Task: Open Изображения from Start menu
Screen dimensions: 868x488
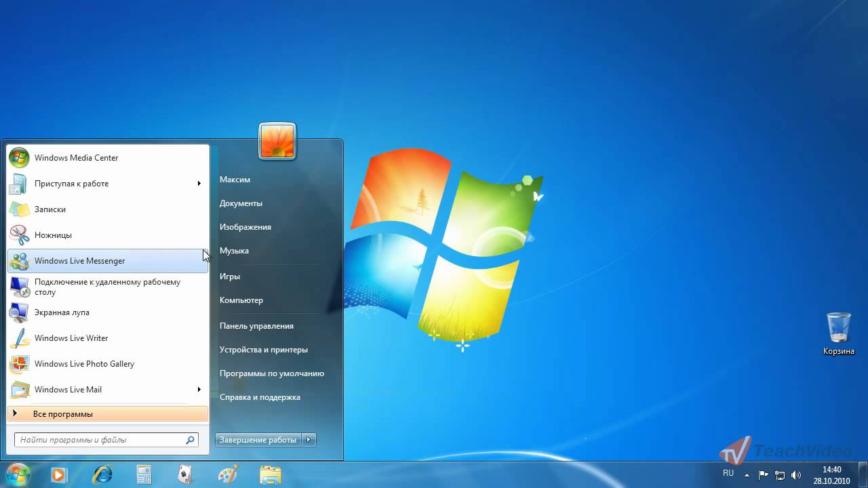Action: 245,227
